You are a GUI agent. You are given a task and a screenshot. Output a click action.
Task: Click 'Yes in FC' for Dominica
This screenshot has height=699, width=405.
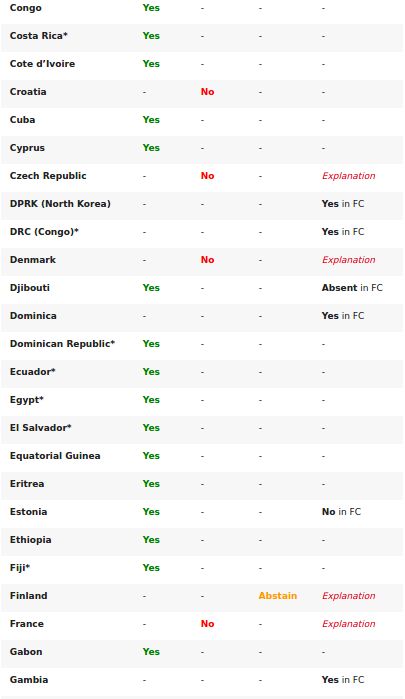coord(343,316)
